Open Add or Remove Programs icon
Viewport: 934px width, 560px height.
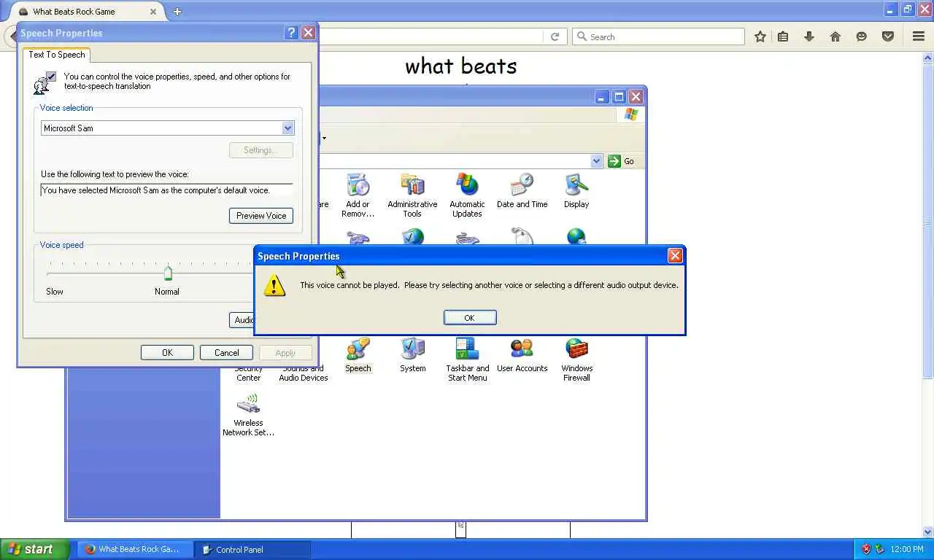tap(358, 195)
